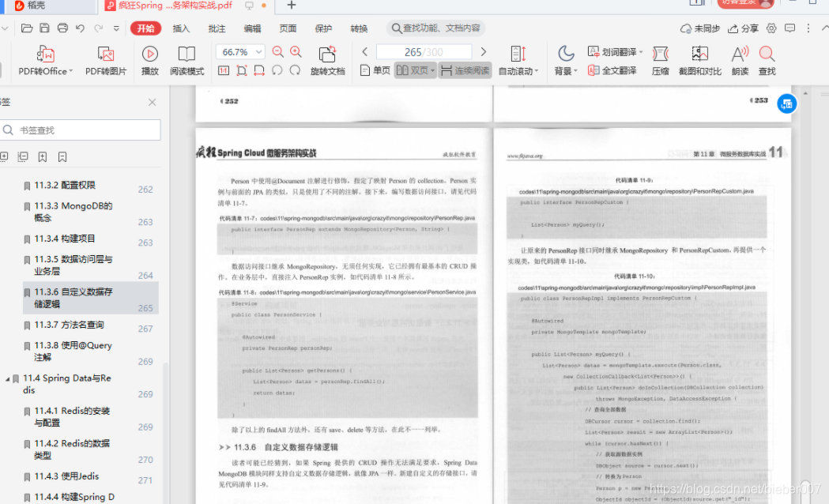Redo the last undone action
Viewport: 829px width, 504px height.
click(x=98, y=28)
